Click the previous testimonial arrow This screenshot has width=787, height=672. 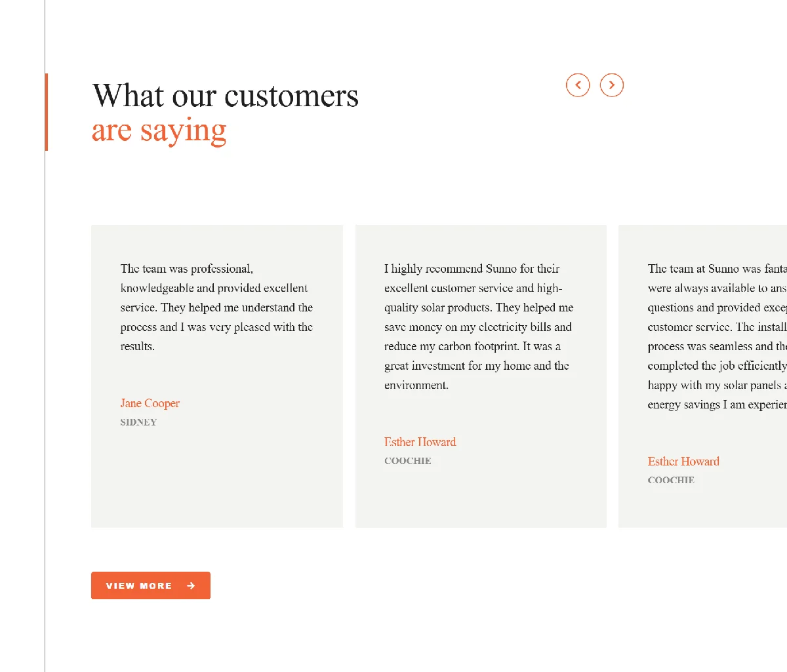(x=578, y=85)
